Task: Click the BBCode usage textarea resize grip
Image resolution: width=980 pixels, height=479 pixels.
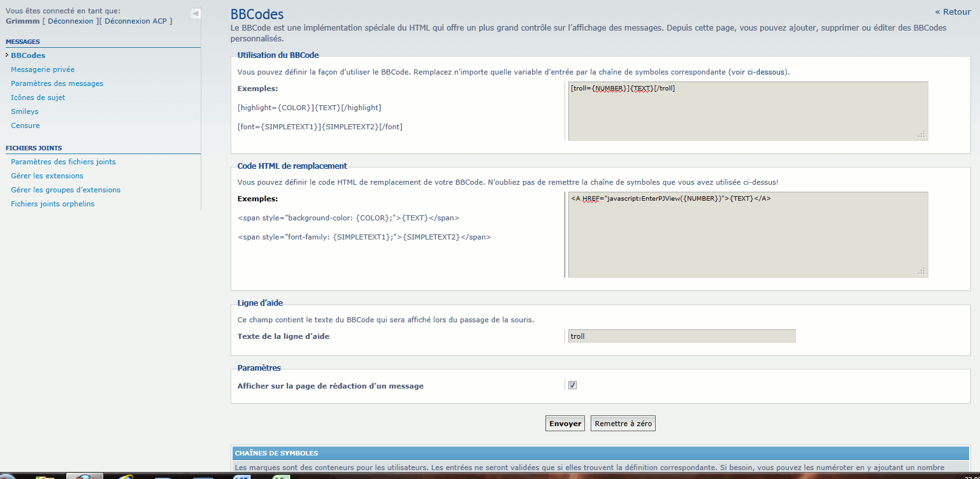Action: (x=921, y=134)
